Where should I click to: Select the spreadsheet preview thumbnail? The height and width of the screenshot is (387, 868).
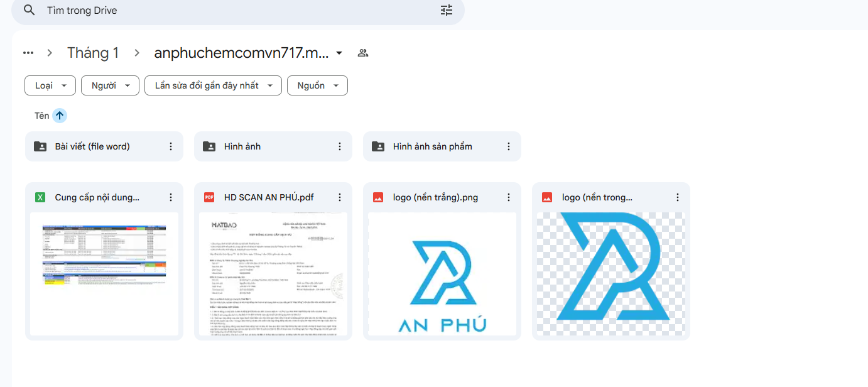104,274
